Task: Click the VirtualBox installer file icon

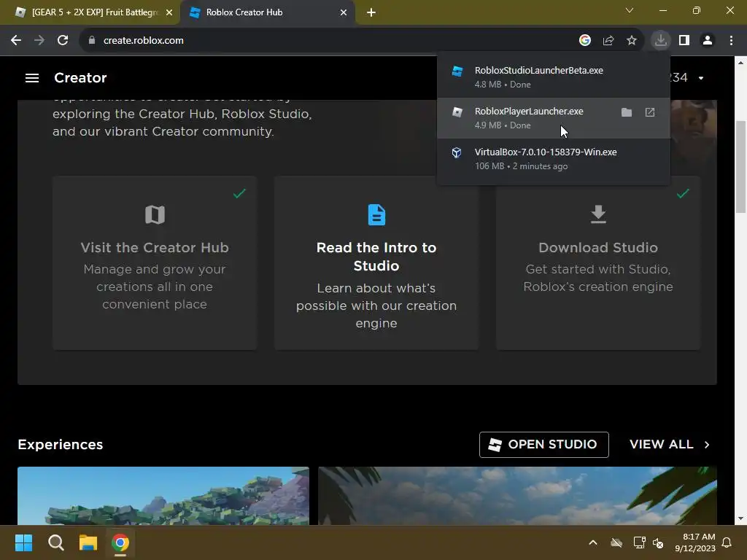Action: coord(457,152)
